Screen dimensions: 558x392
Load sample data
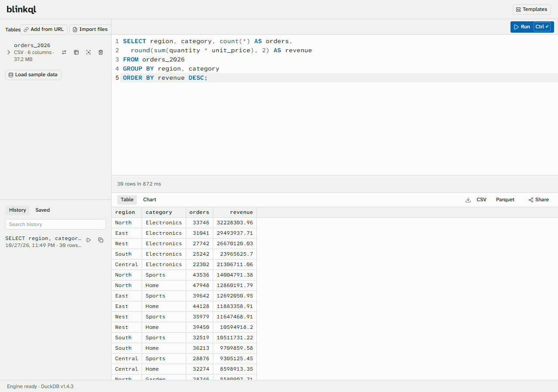coord(33,75)
